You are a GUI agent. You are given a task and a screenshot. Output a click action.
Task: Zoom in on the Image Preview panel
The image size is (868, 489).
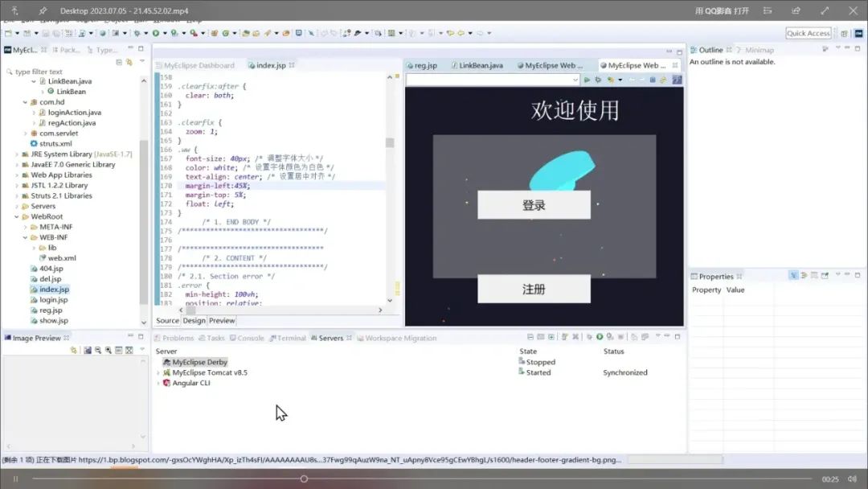pos(108,351)
